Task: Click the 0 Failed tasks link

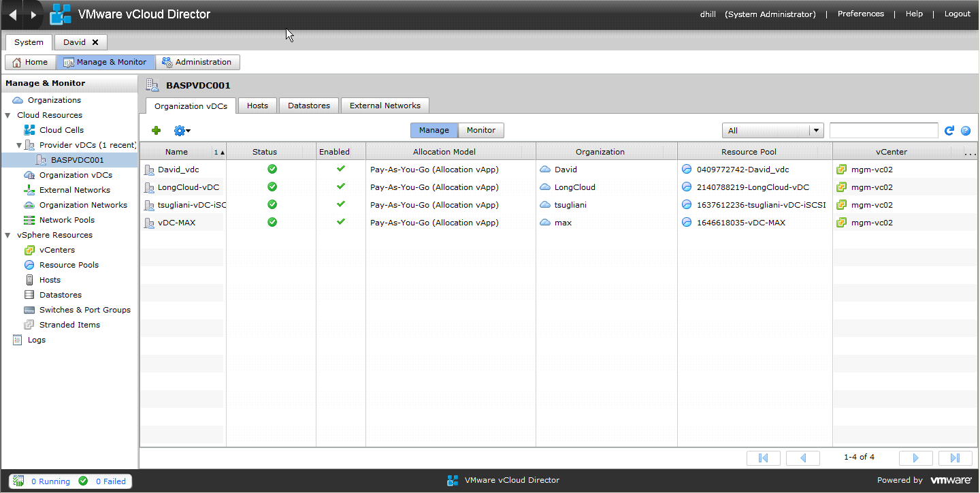Action: pos(110,481)
